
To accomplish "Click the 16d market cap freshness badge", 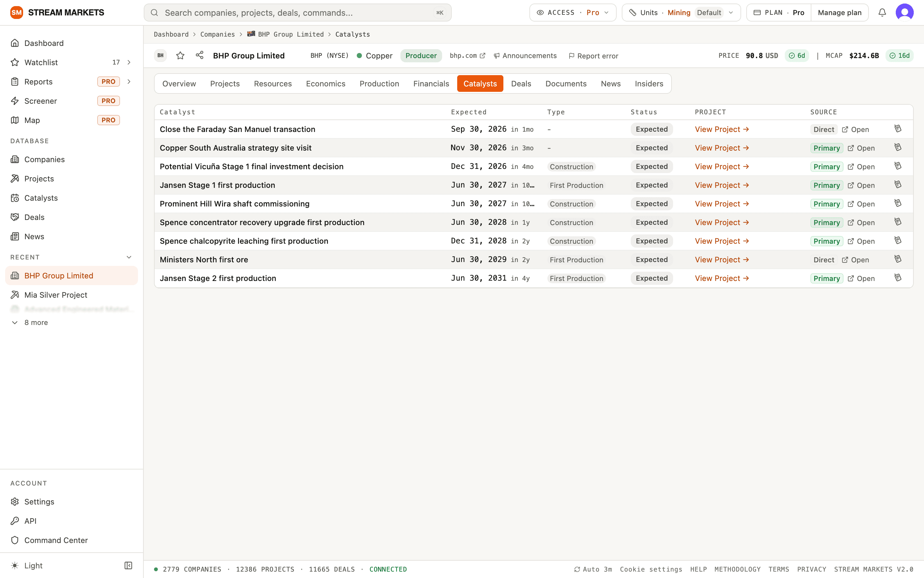I will pos(900,56).
